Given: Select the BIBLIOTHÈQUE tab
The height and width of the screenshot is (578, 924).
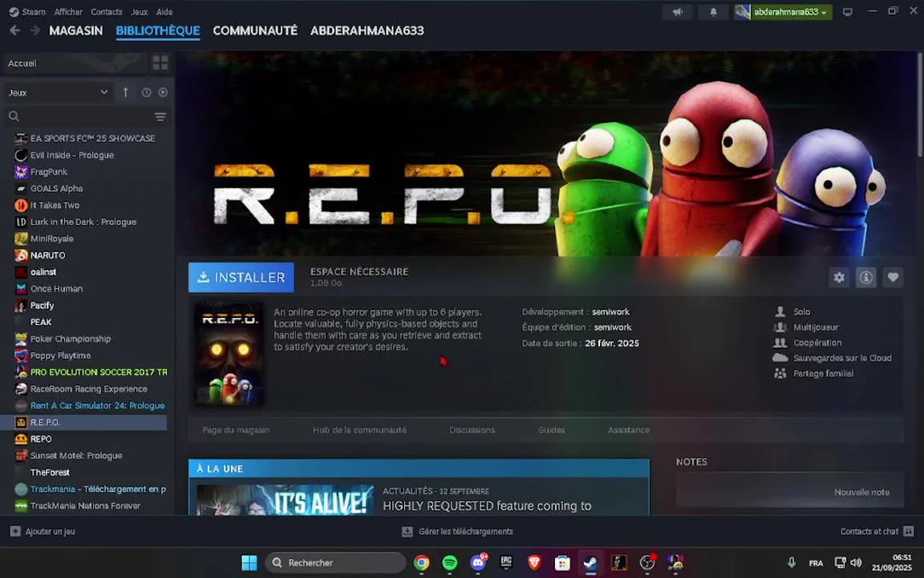Looking at the screenshot, I should [158, 31].
